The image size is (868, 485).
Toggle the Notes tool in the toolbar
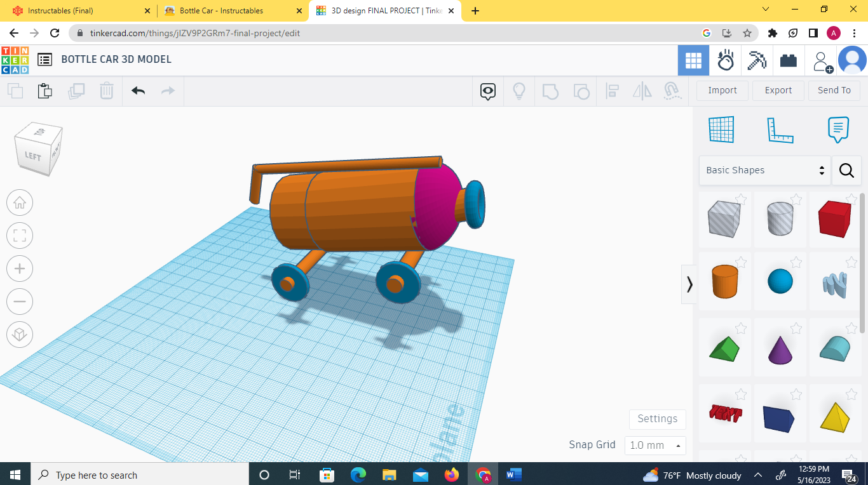838,130
